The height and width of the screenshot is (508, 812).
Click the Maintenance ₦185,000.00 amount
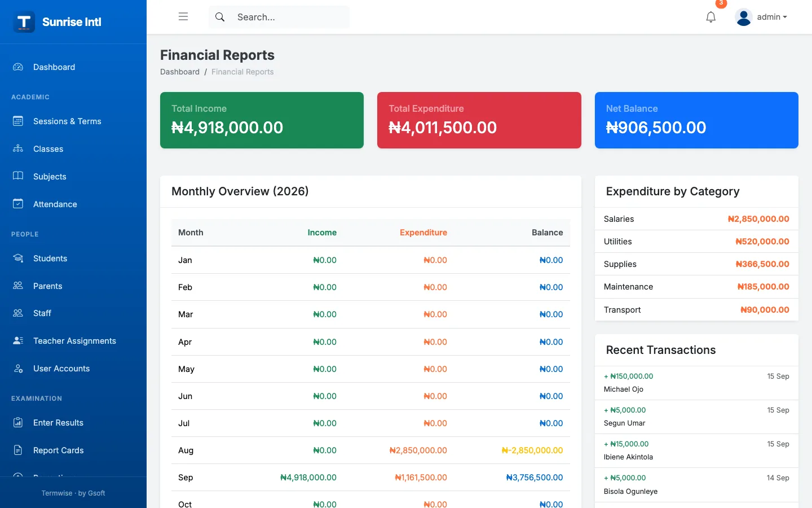pos(764,287)
